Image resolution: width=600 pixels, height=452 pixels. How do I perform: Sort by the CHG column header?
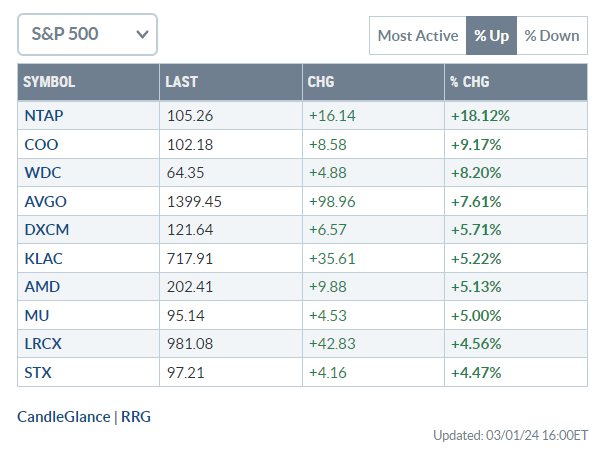322,82
